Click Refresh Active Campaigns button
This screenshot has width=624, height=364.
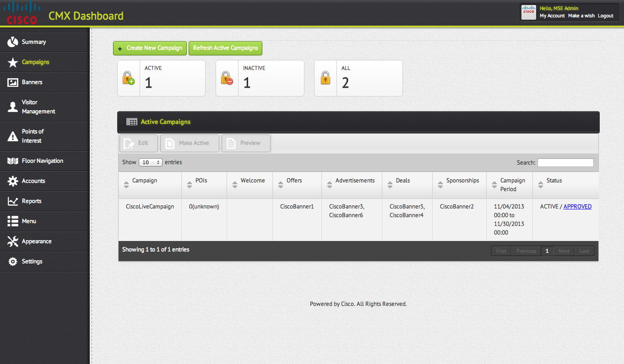[225, 48]
